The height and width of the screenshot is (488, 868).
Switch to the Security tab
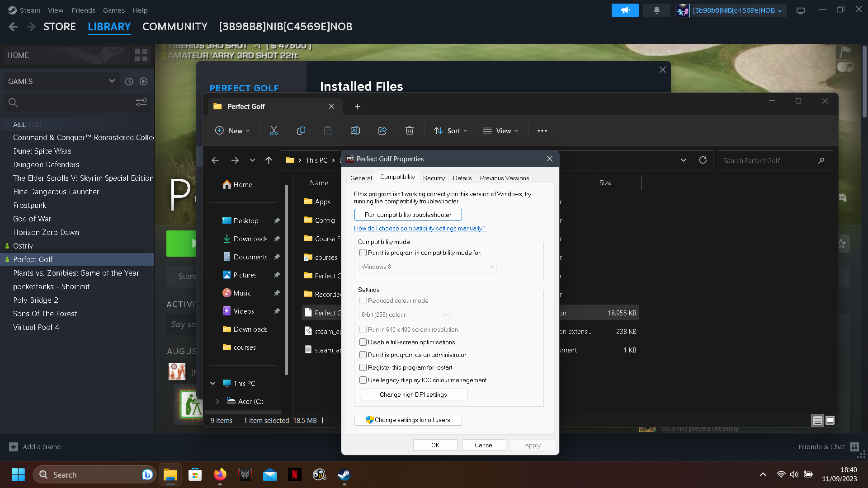click(434, 178)
